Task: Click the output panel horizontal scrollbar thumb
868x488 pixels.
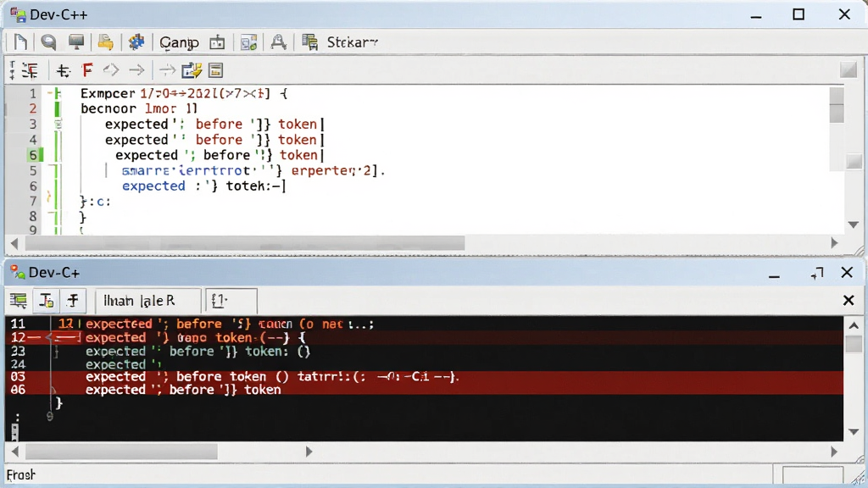Action: (121, 452)
